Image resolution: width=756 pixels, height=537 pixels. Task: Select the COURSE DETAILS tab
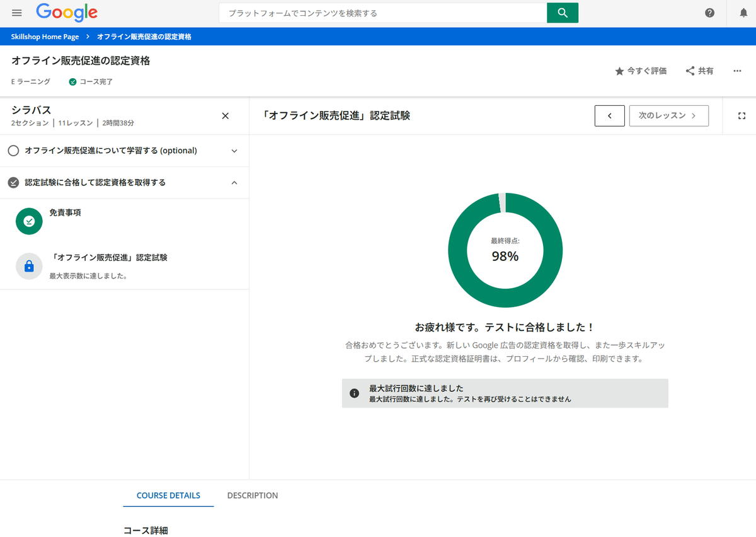(168, 495)
